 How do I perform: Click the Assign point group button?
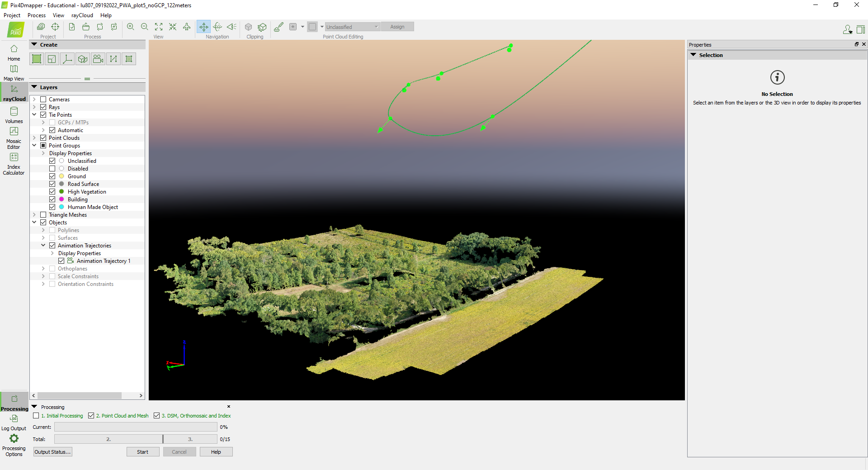point(397,27)
